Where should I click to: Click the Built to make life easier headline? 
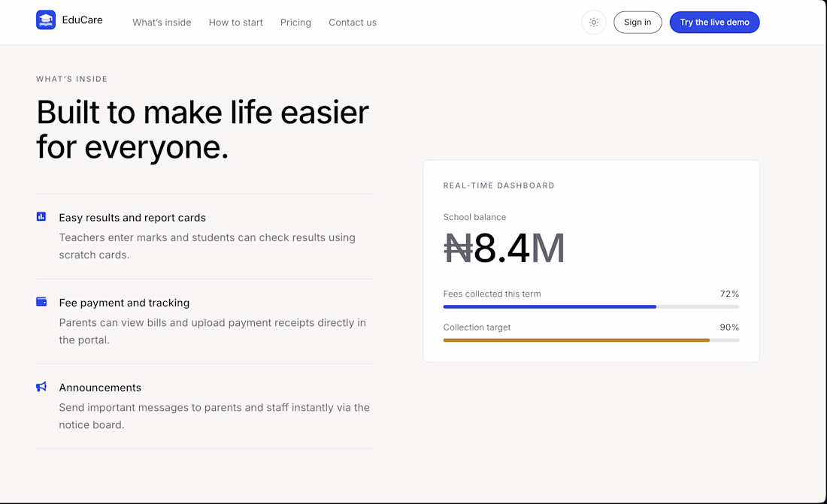202,129
